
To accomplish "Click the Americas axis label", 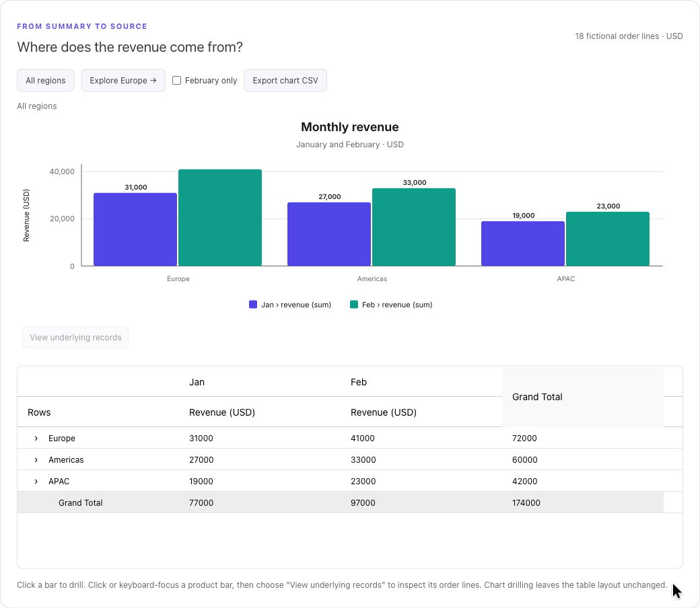I will click(372, 279).
